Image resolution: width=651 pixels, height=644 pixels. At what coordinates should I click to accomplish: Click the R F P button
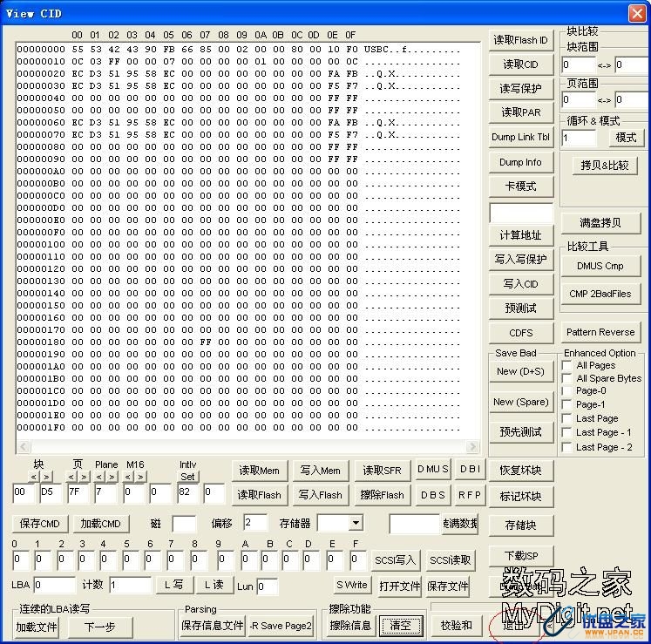tap(470, 495)
